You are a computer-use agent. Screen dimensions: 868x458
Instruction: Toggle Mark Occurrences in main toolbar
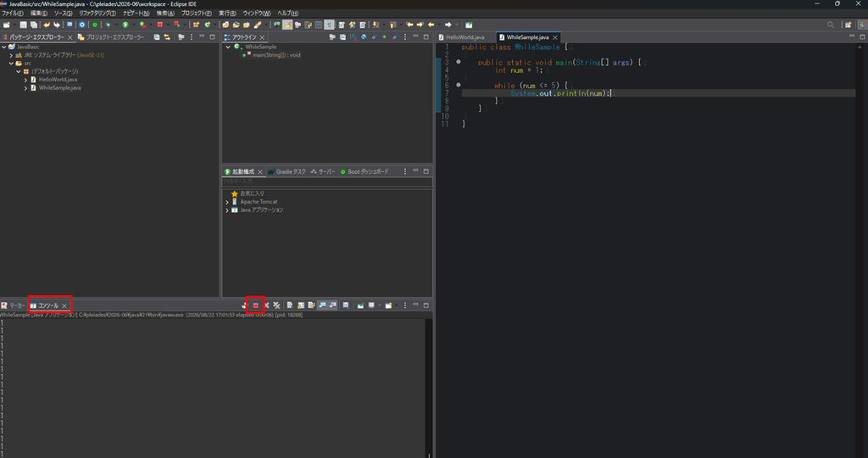pyautogui.click(x=287, y=25)
